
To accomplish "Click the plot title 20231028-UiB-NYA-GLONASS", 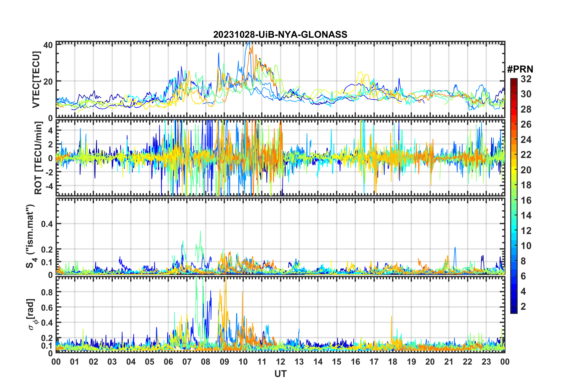I will click(280, 34).
